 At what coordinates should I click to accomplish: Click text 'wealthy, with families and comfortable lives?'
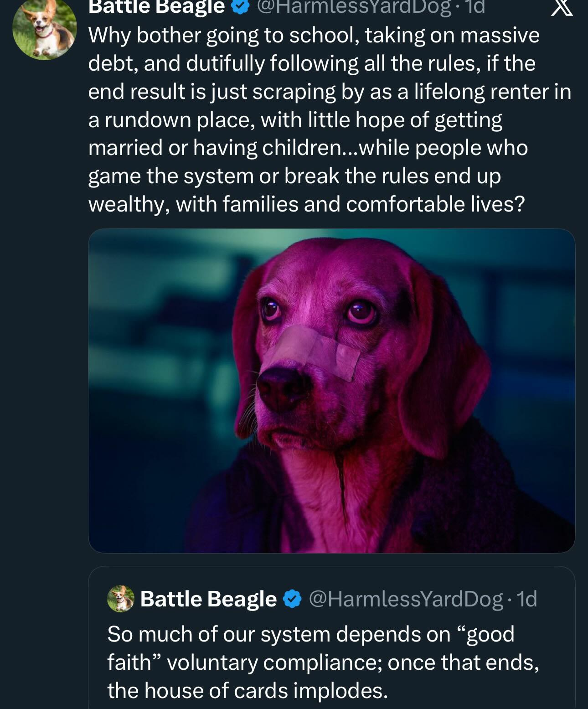[x=306, y=204]
